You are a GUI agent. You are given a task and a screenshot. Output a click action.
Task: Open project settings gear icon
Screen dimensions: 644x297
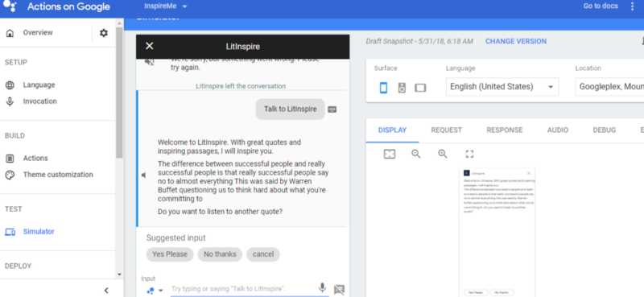click(104, 33)
